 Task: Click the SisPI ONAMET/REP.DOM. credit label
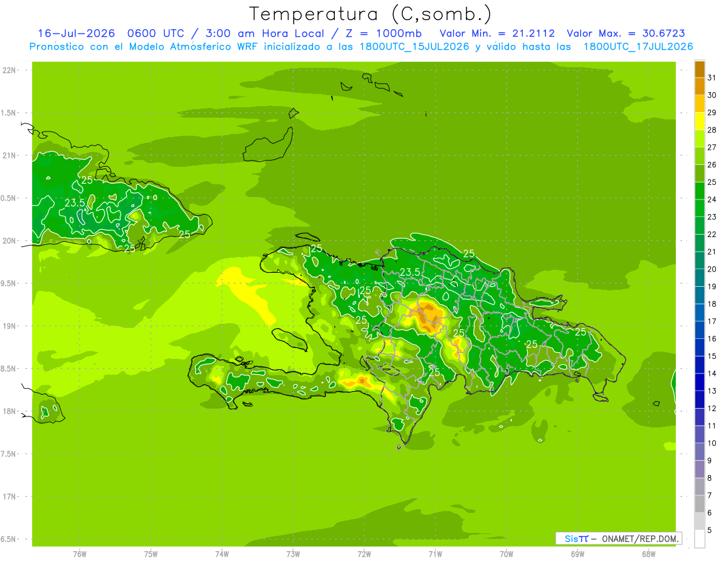click(x=619, y=538)
